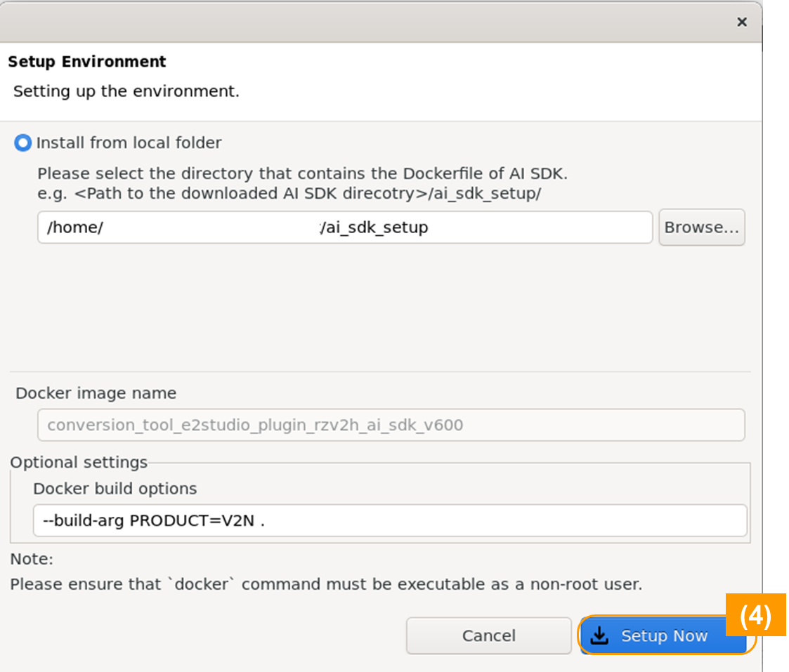Click the docker non-root user note text
Viewport: 789px width, 672px height.
point(326,584)
